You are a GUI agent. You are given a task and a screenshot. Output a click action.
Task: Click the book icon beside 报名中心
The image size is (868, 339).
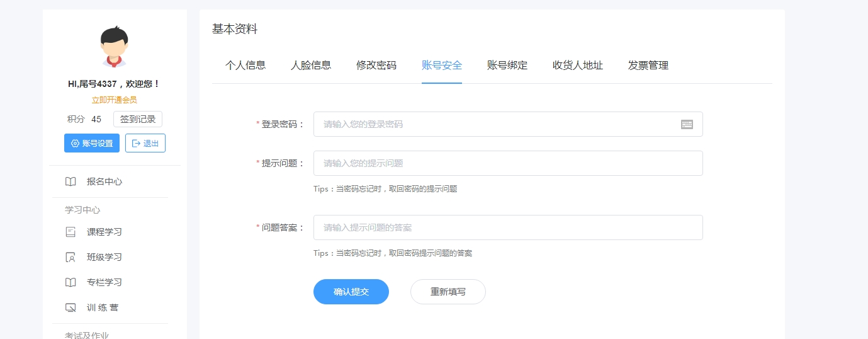70,181
